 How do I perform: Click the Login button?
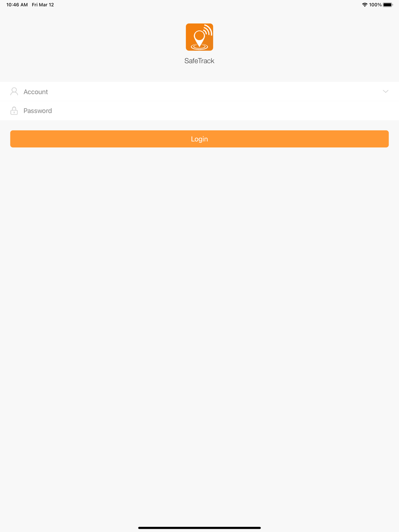point(199,139)
